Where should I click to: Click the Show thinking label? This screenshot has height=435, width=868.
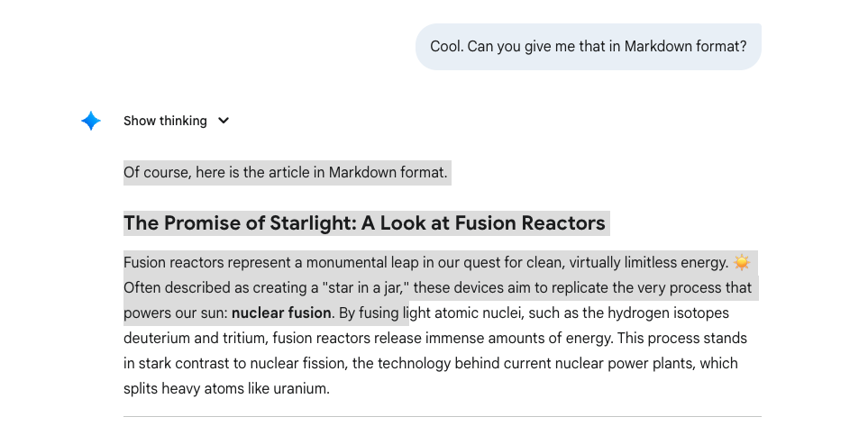point(165,121)
